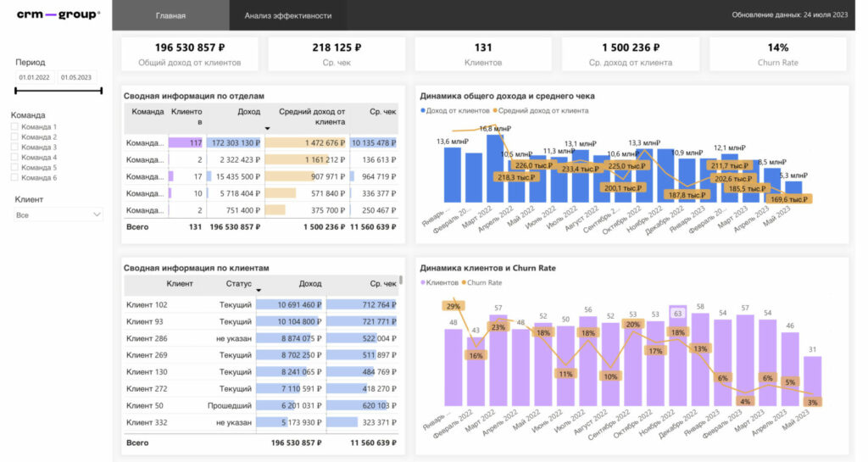Click the clients table vertical scrollbar
868x462 pixels.
point(401,280)
